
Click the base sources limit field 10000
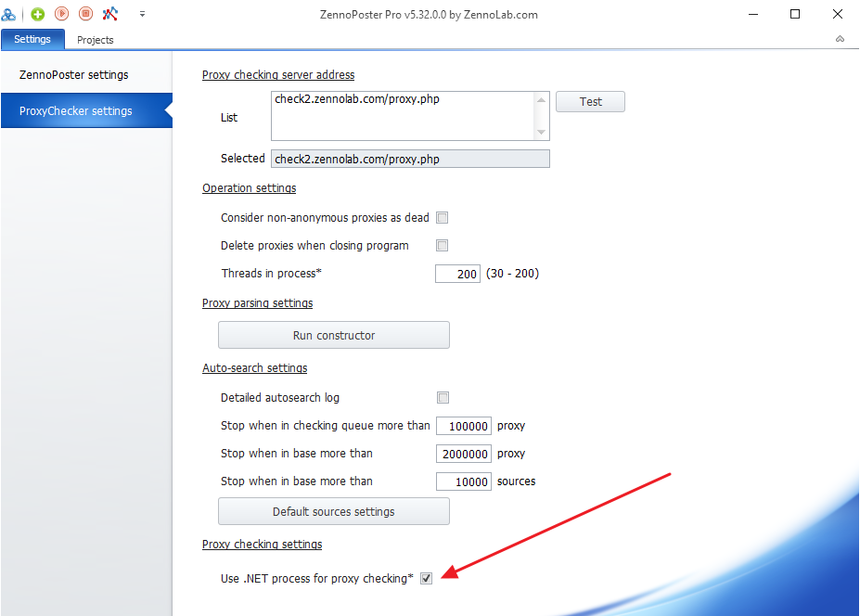pyautogui.click(x=464, y=481)
